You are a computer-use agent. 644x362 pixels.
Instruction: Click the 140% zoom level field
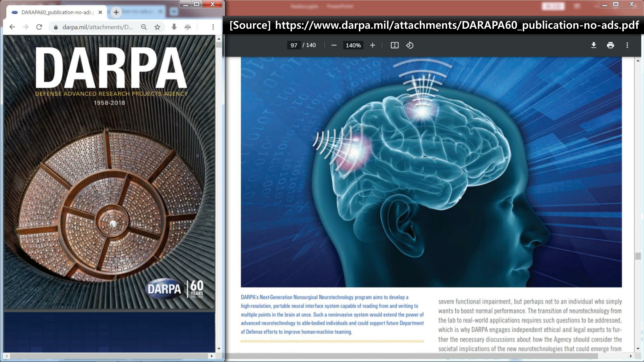(353, 45)
